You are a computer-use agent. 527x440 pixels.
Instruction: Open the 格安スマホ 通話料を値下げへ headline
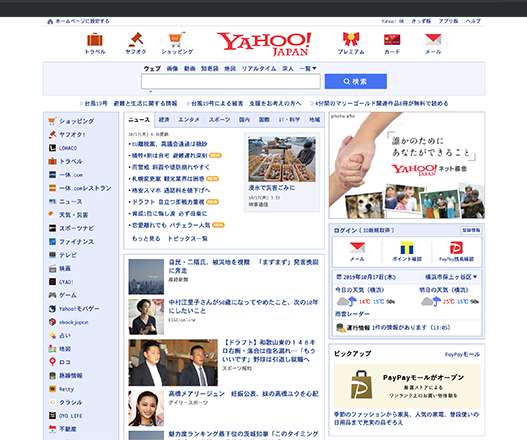coord(171,190)
